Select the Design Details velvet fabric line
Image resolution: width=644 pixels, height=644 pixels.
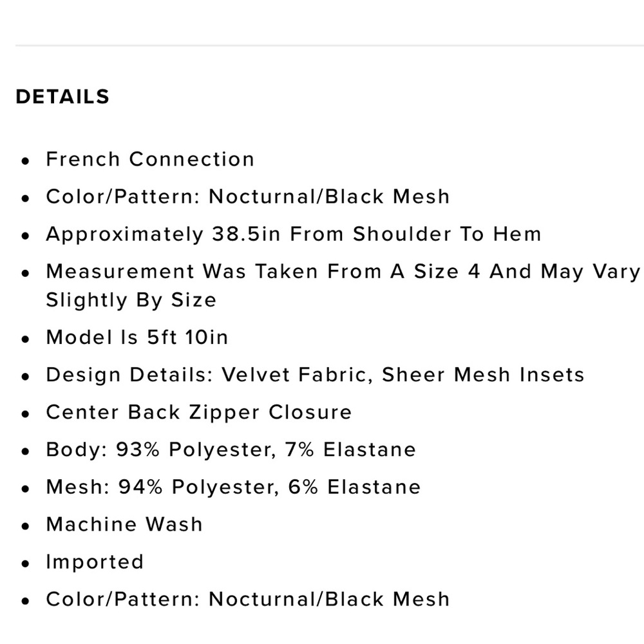pyautogui.click(x=315, y=375)
